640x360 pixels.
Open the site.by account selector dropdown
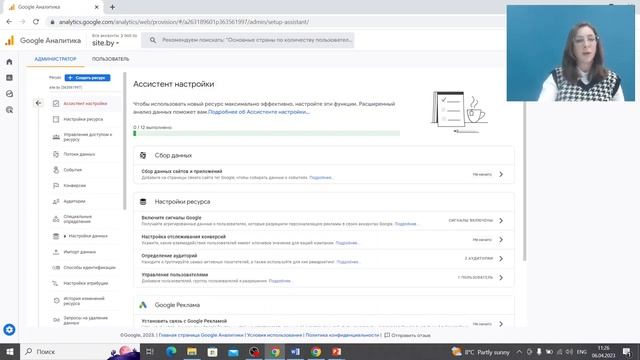(x=105, y=43)
